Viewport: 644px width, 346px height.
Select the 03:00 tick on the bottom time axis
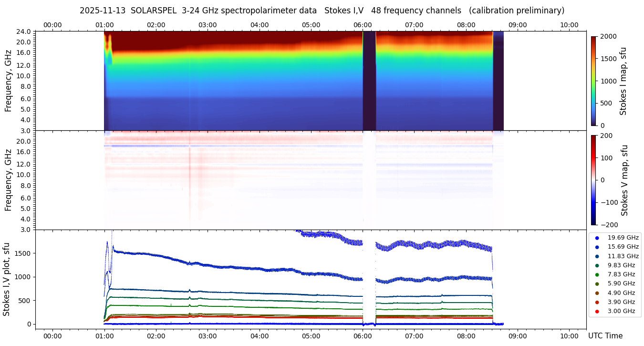pos(208,336)
